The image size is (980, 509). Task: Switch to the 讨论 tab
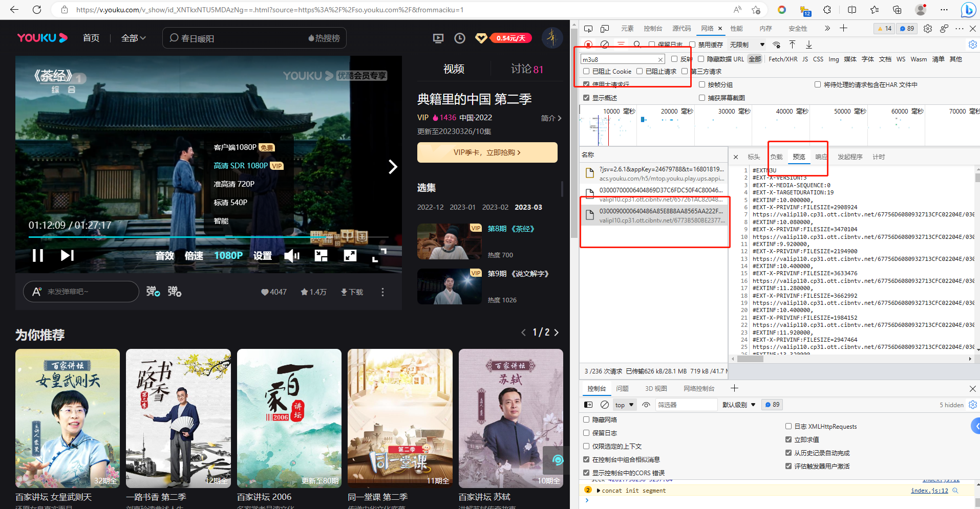(x=526, y=69)
